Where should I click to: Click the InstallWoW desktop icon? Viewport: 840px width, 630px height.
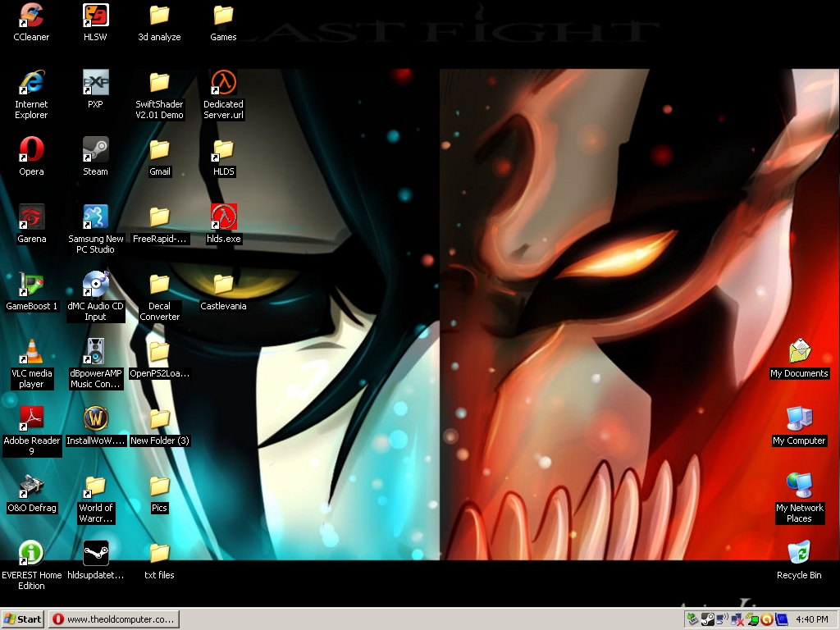click(x=95, y=419)
